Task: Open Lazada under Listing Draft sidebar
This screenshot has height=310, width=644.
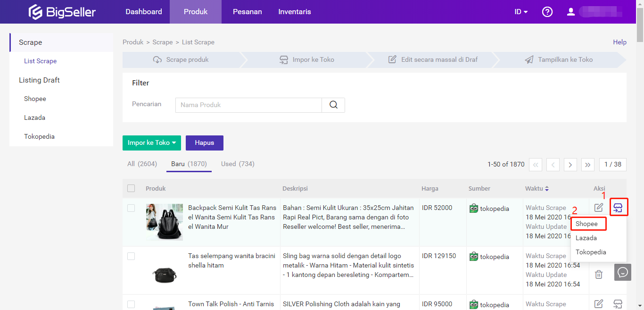Action: [x=34, y=117]
